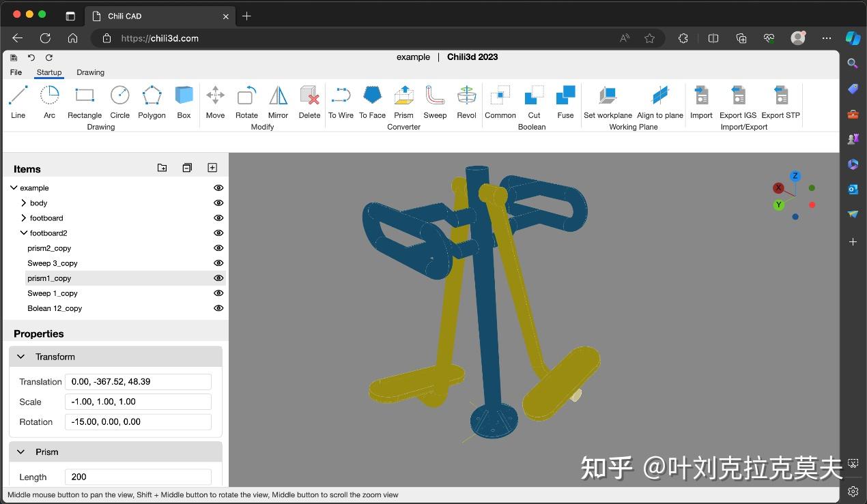
Task: Click the Delete modify button
Action: [309, 101]
